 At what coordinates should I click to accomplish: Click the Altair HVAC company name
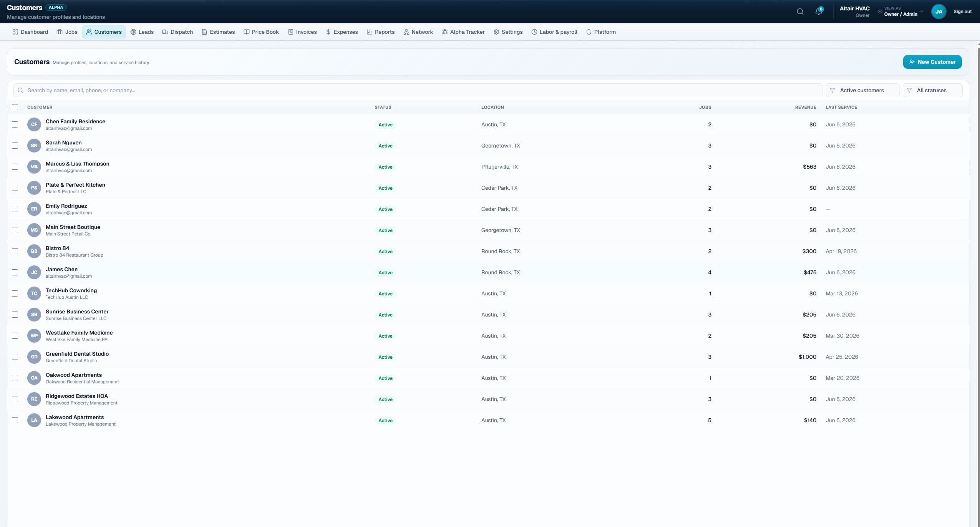[854, 8]
